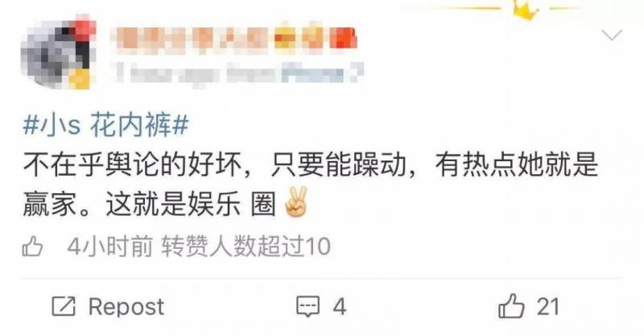
Task: Open the post options chevron menu
Action: coord(612,35)
